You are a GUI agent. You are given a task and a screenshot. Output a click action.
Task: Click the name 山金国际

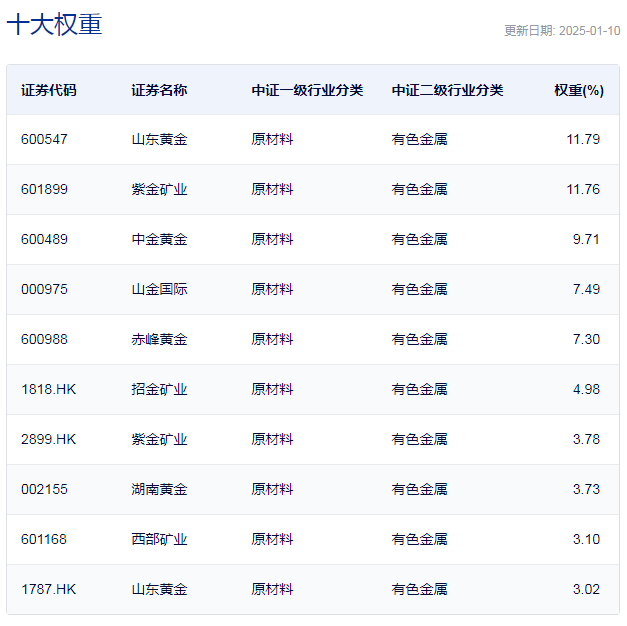(x=159, y=289)
